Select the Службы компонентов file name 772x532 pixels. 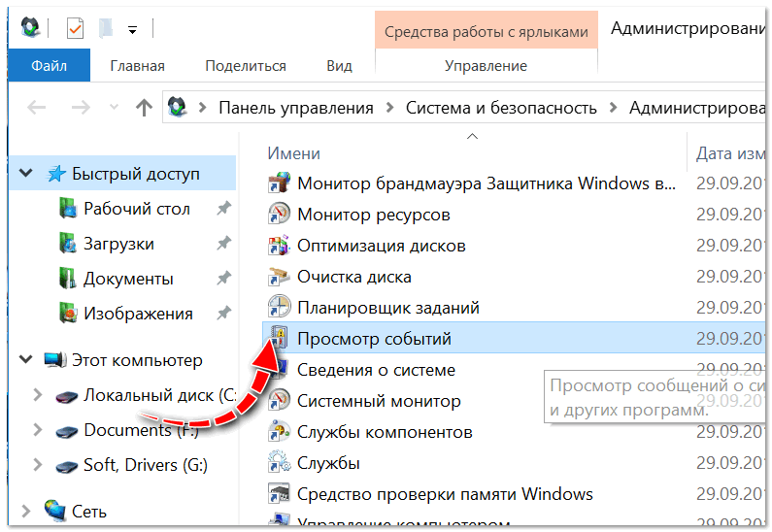point(385,432)
